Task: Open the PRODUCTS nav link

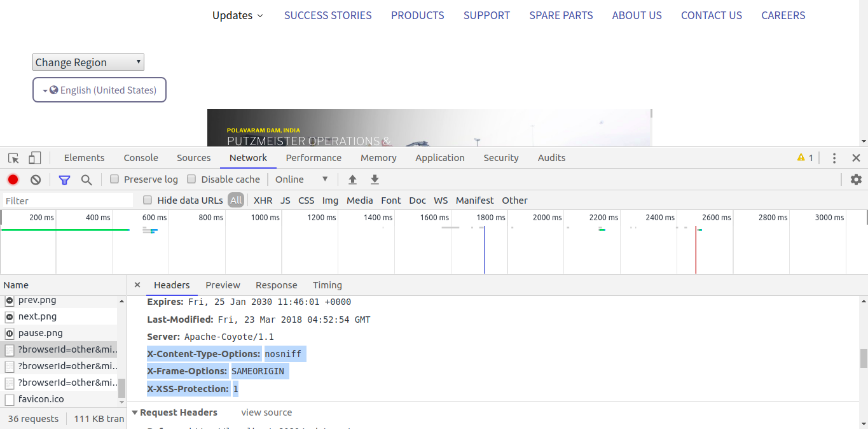Action: 418,15
